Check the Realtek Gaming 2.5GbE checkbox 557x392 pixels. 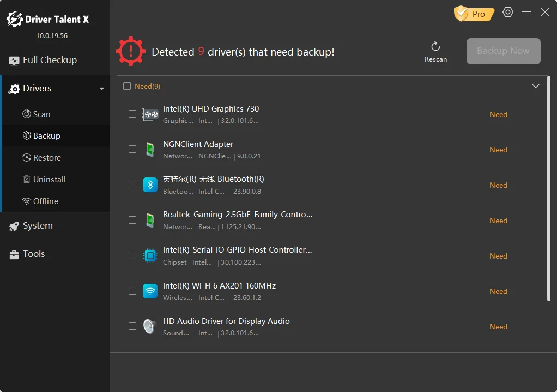click(x=132, y=220)
